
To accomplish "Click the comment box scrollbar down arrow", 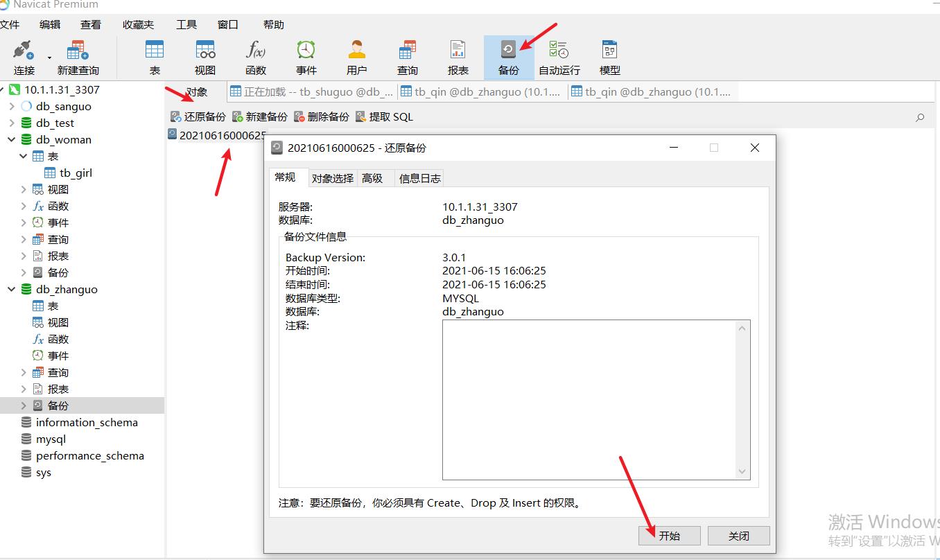I will [x=742, y=471].
